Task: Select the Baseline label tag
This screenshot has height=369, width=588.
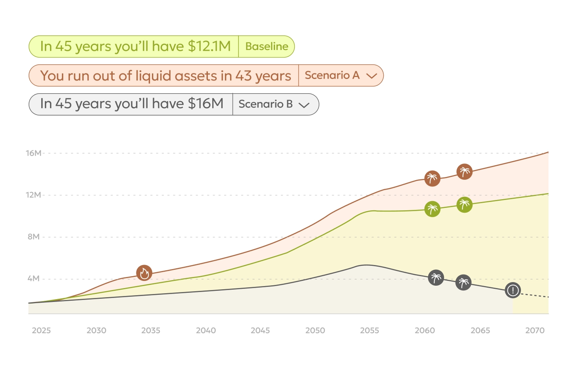Action: [267, 46]
